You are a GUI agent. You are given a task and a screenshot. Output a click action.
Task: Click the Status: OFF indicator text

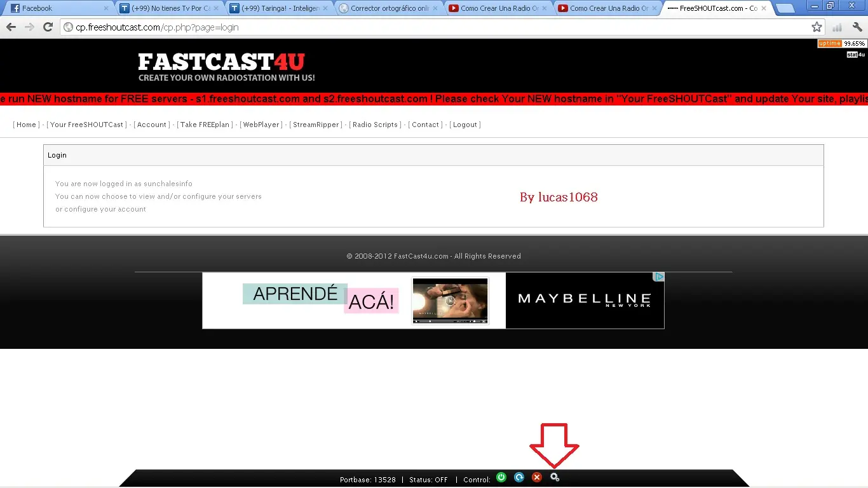click(428, 480)
